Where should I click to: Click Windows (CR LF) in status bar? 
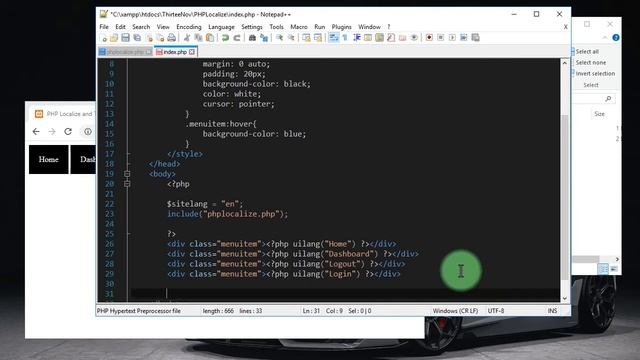point(455,311)
